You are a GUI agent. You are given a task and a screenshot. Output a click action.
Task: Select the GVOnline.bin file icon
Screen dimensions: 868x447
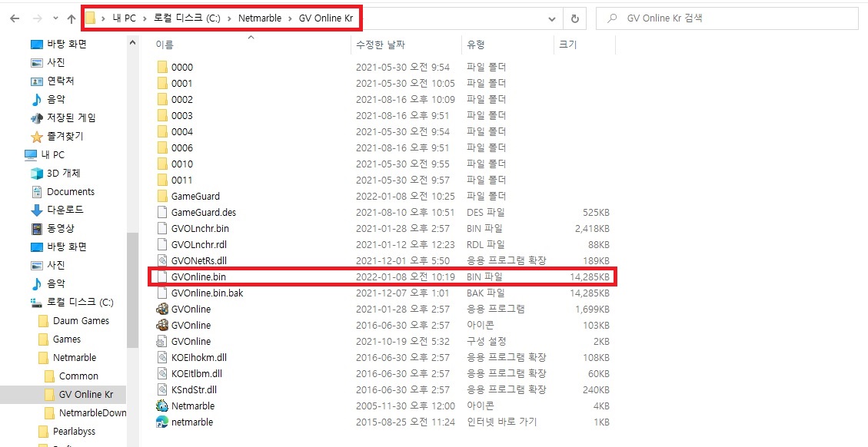point(162,276)
